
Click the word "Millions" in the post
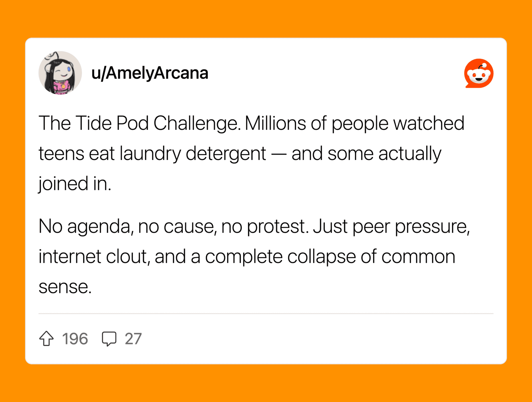pos(275,123)
